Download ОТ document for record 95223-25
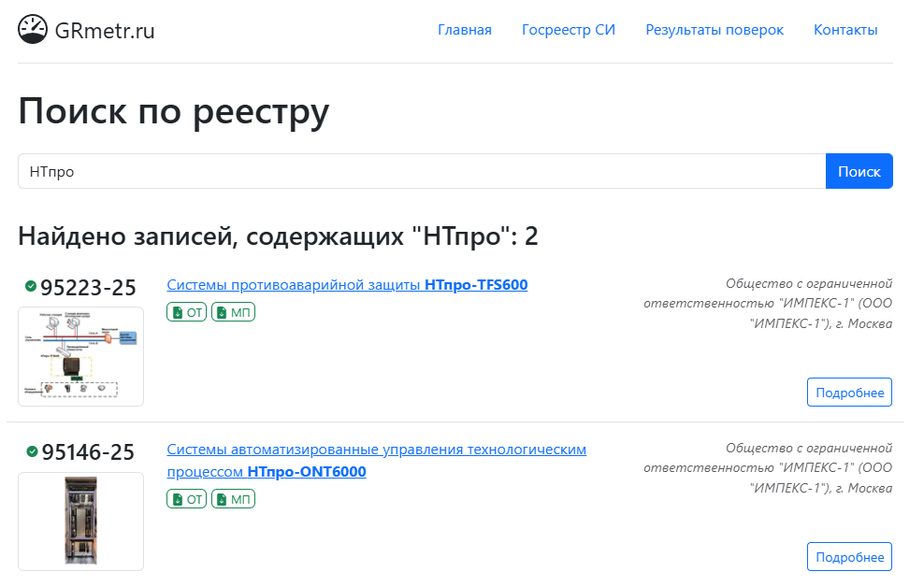Viewport: 924px width, 586px height. pyautogui.click(x=187, y=312)
